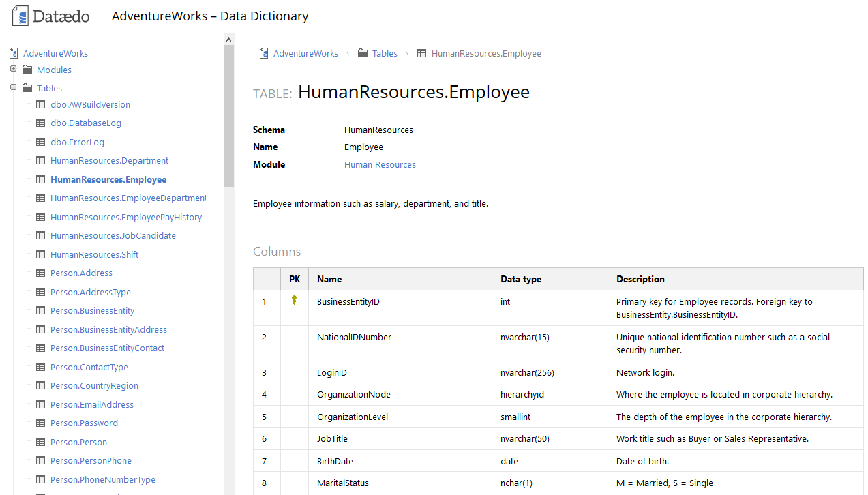Go to Tables in breadcrumb
Screen dimensions: 868x495
click(x=385, y=53)
